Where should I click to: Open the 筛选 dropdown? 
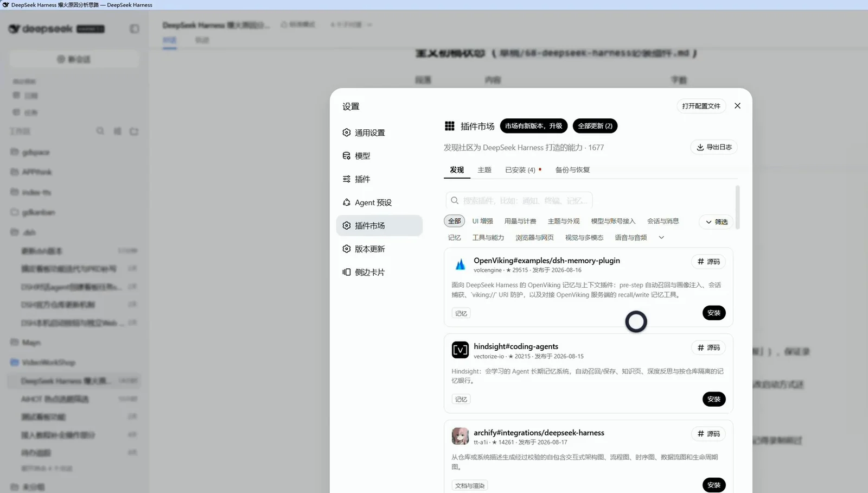[717, 222]
